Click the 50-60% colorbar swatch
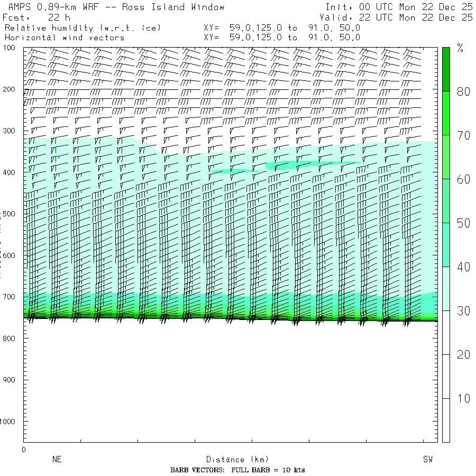 pyautogui.click(x=446, y=201)
